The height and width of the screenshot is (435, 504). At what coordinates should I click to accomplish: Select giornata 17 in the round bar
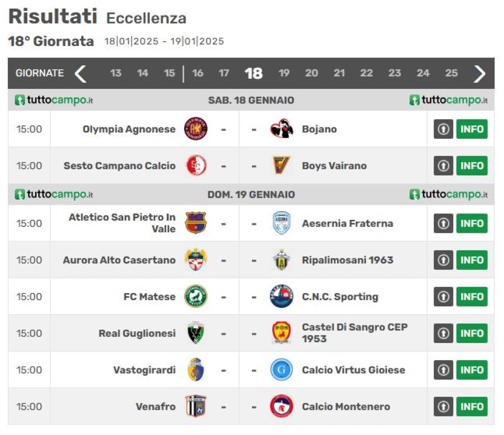[224, 73]
